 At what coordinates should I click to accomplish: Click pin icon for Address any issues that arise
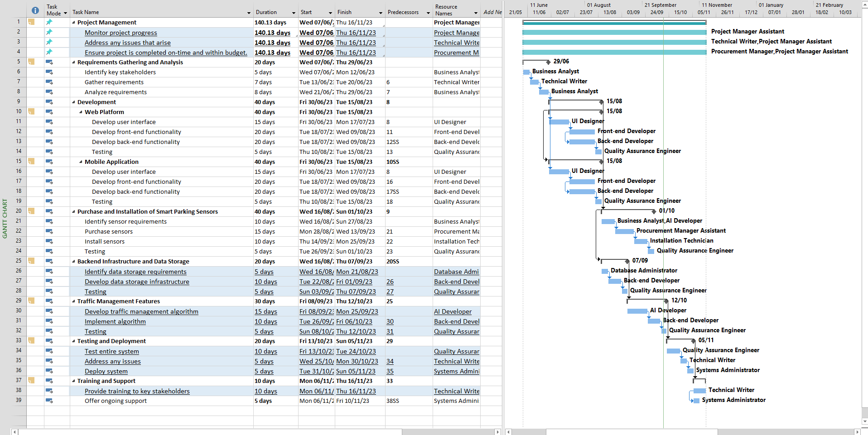(x=49, y=42)
